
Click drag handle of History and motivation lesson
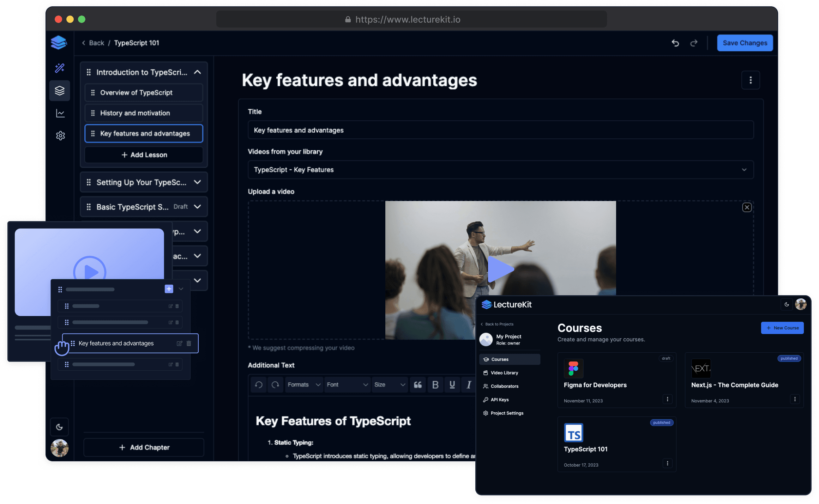point(93,113)
